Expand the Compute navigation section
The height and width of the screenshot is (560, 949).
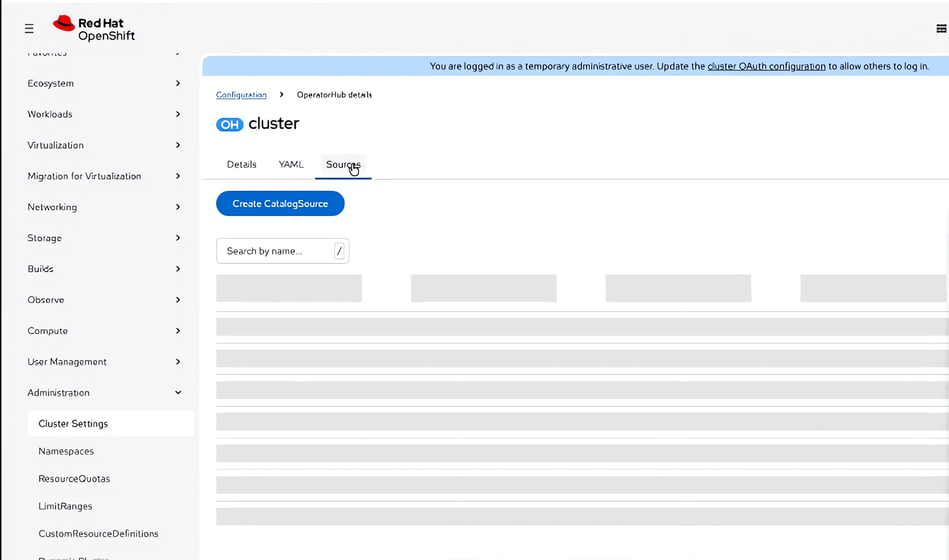[104, 331]
